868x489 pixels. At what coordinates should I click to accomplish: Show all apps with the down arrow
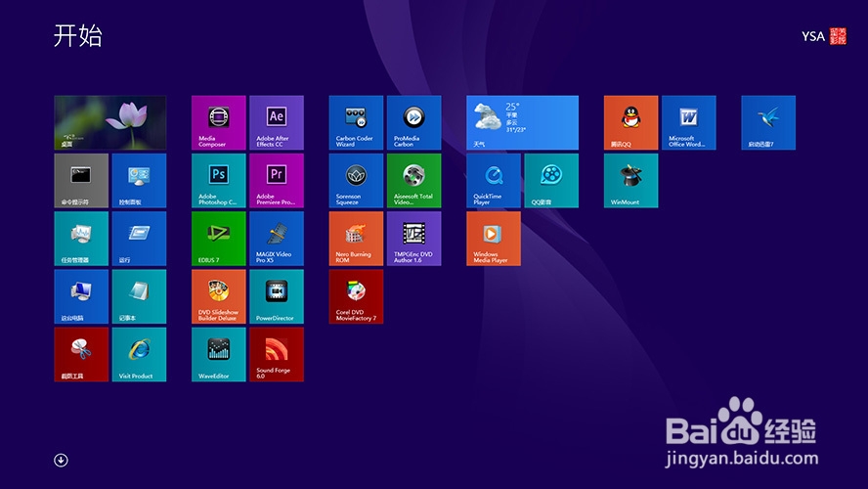tap(61, 461)
